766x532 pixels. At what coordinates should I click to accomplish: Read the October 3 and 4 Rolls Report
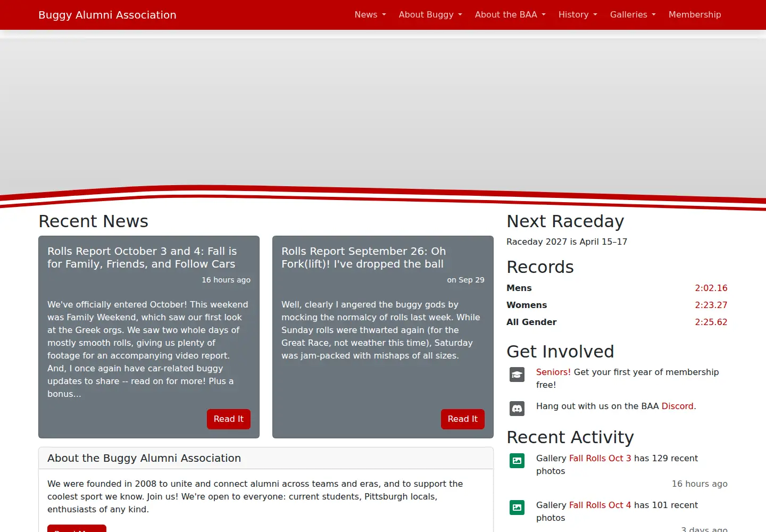(229, 419)
